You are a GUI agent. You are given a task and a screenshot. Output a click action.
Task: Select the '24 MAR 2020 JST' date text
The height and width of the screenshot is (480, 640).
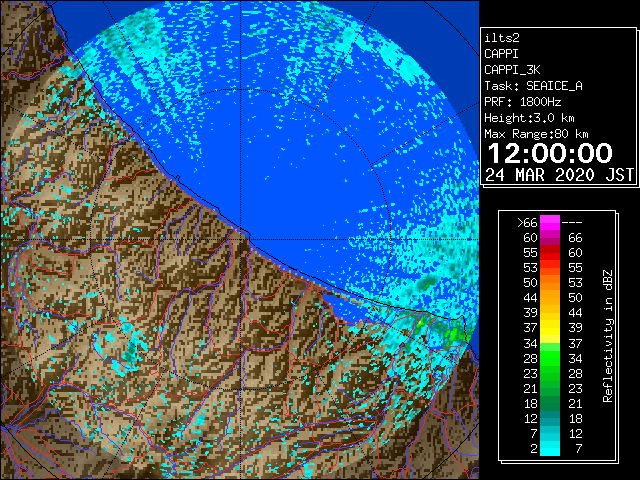(x=559, y=175)
